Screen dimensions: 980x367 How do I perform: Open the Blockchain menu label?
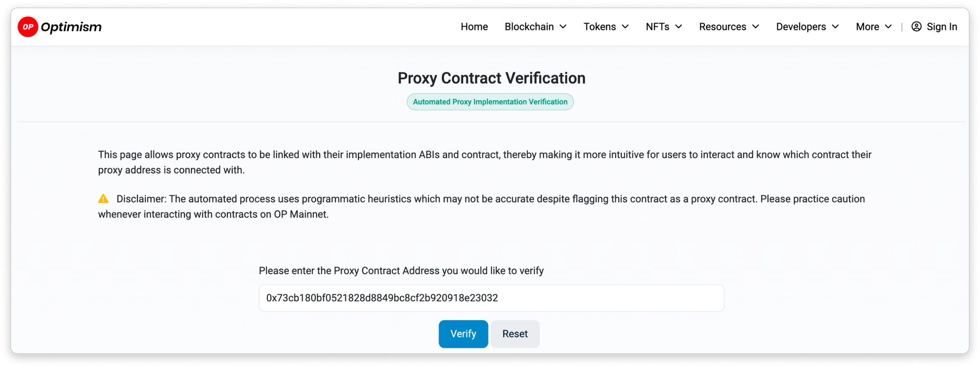(529, 26)
